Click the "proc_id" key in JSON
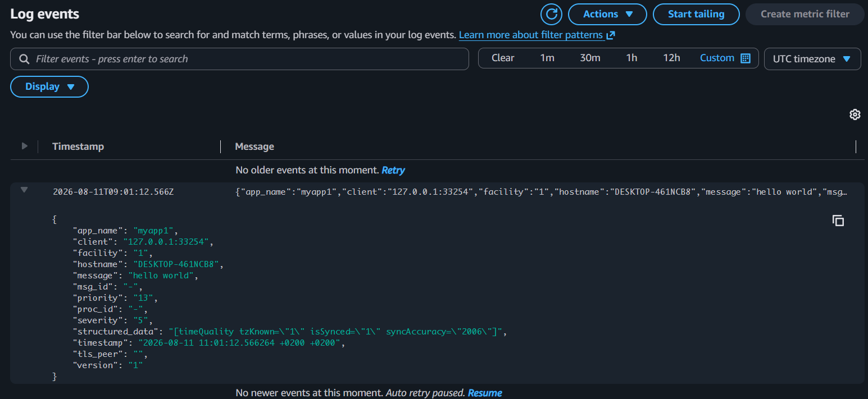This screenshot has height=399, width=868. tap(95, 309)
